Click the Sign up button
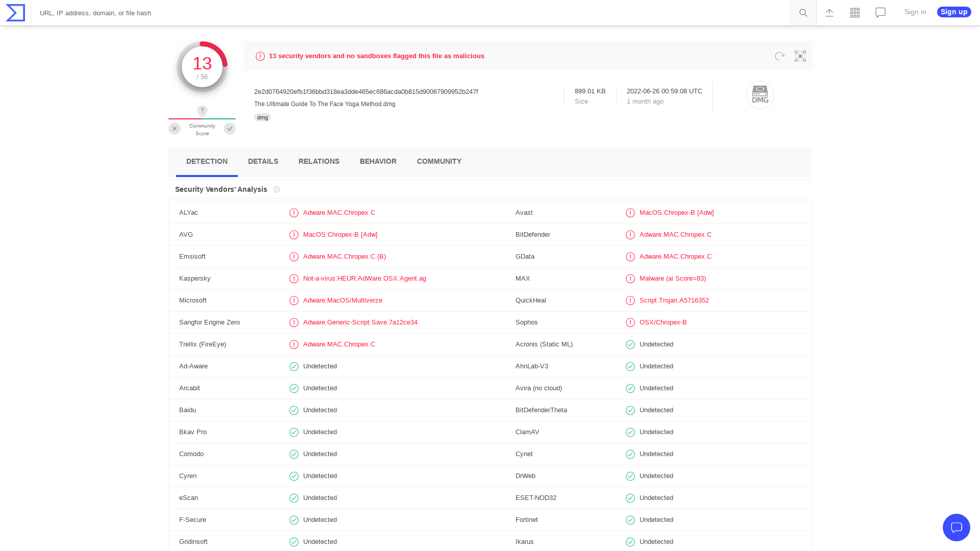The width and height of the screenshot is (980, 551). 953,12
